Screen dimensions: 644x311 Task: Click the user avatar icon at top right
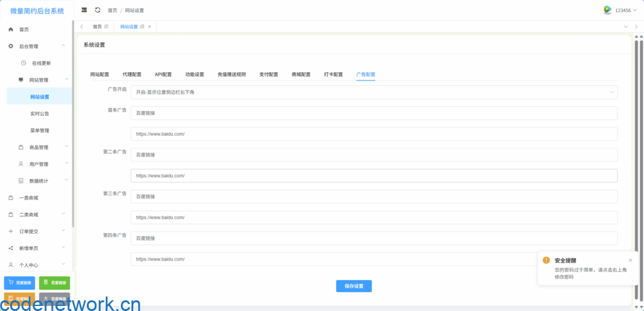608,10
